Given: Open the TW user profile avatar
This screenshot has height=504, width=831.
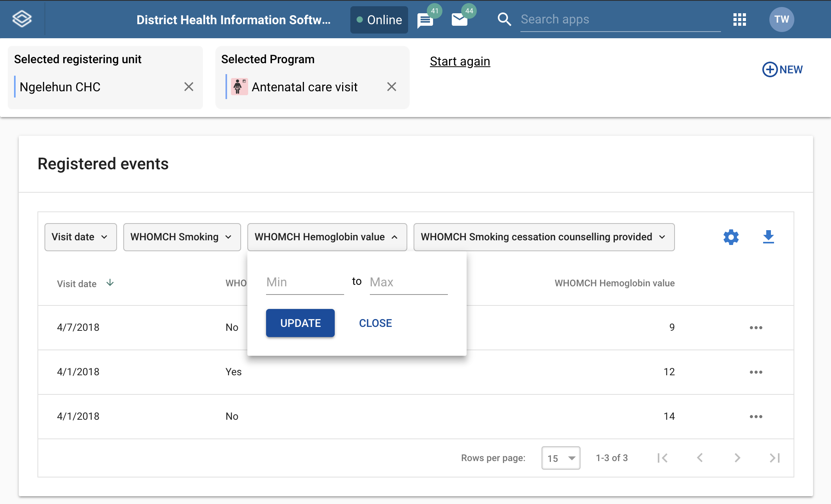Looking at the screenshot, I should (x=781, y=19).
